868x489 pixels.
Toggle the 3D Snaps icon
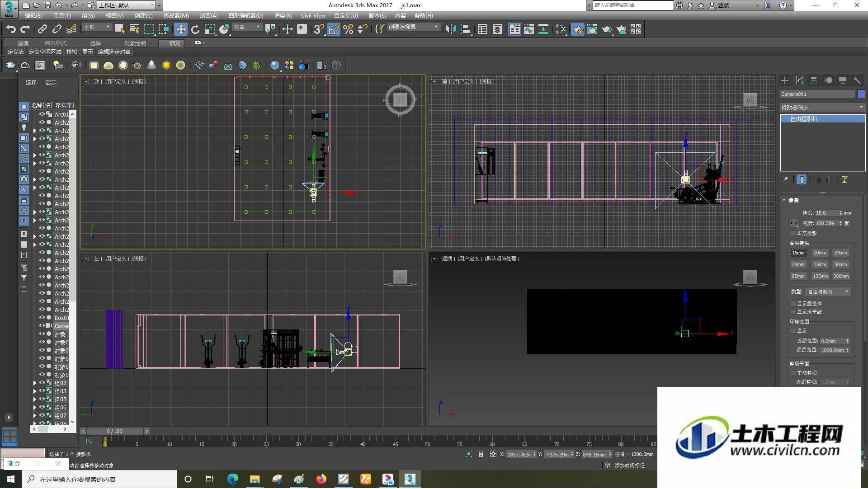[x=319, y=29]
